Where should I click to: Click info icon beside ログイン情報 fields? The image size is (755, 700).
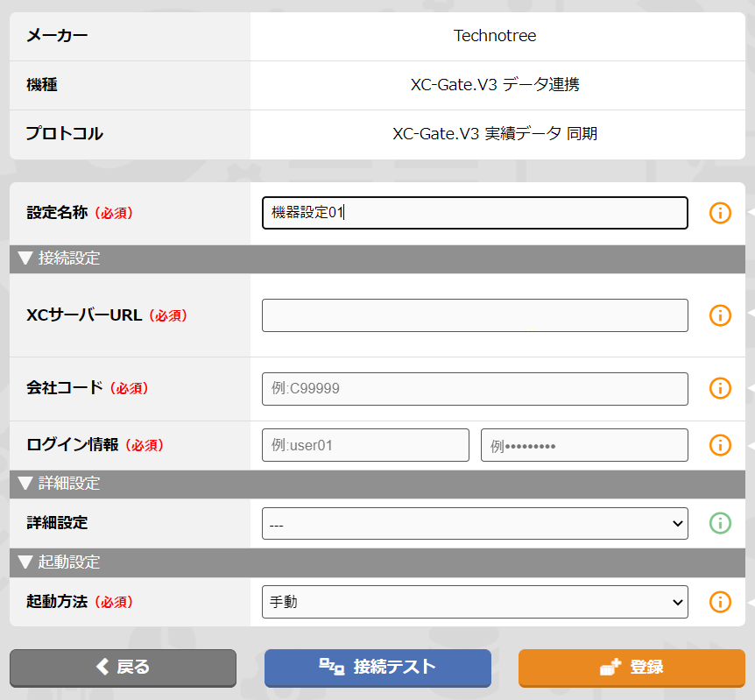point(720,445)
